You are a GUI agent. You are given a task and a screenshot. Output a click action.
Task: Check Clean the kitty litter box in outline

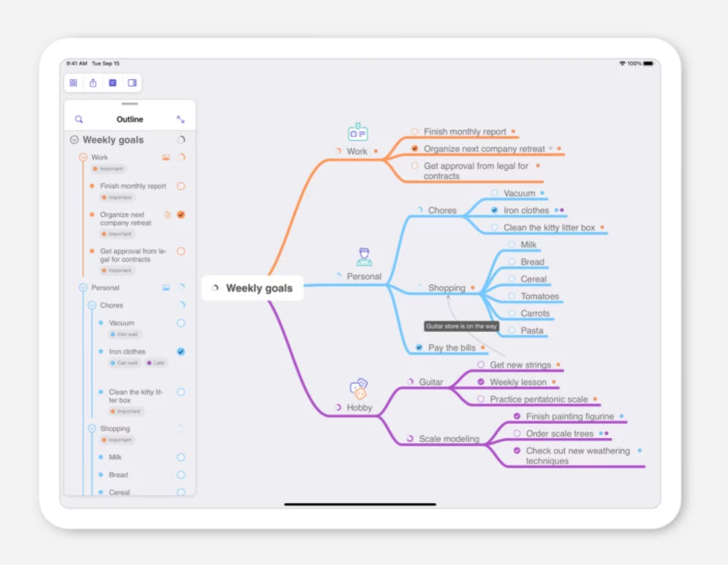pos(181,392)
